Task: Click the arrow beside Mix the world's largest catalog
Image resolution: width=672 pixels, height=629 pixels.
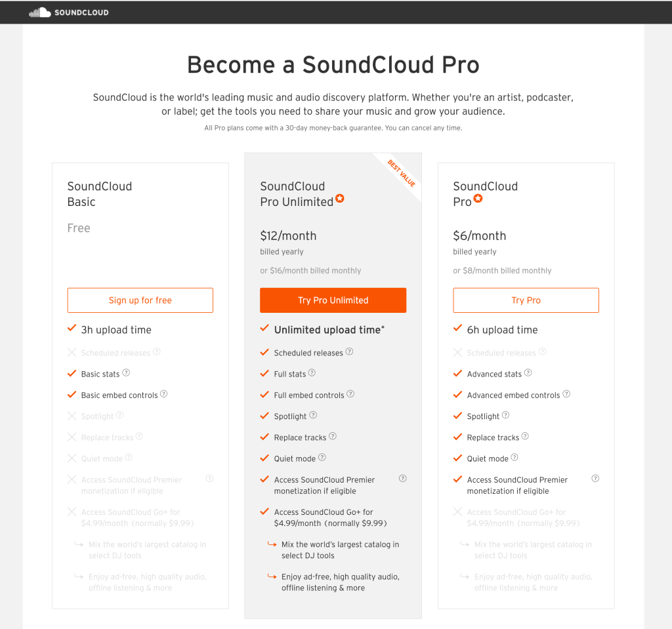Action: 272,544
